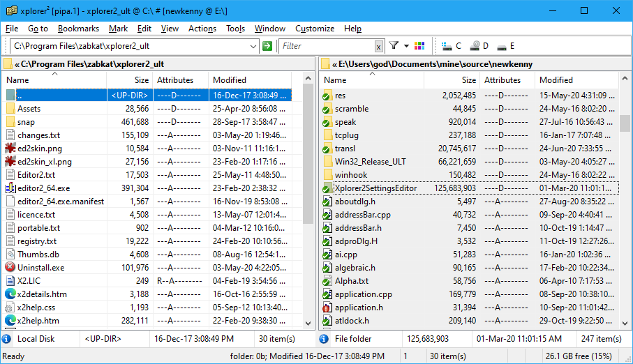Click the right pane folder path icon
This screenshot has width=633, height=364.
[x=325, y=64]
